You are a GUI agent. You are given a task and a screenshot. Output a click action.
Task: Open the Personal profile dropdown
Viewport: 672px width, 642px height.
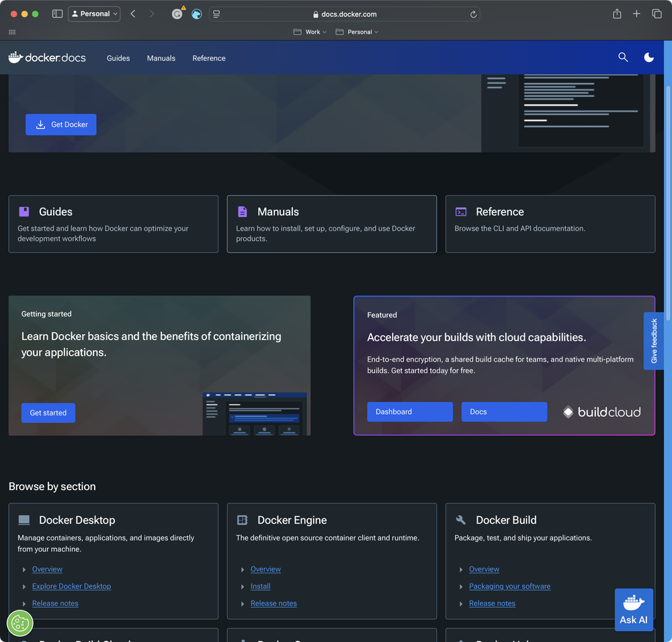click(94, 13)
